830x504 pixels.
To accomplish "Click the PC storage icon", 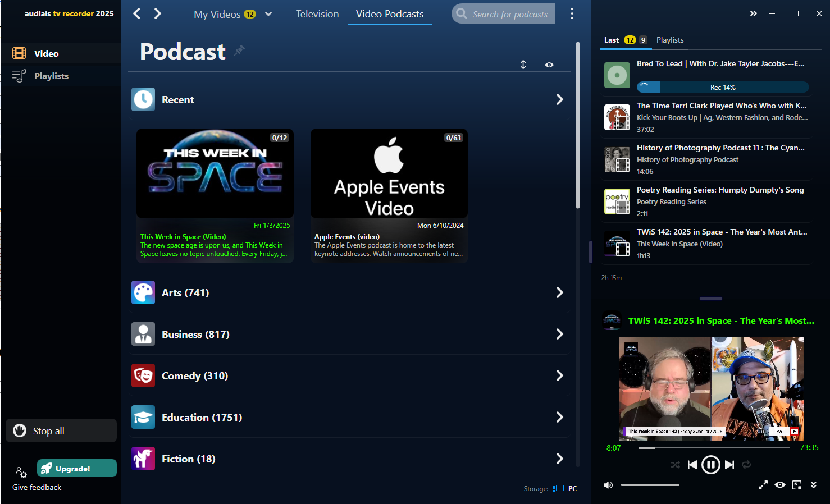I will pos(558,489).
